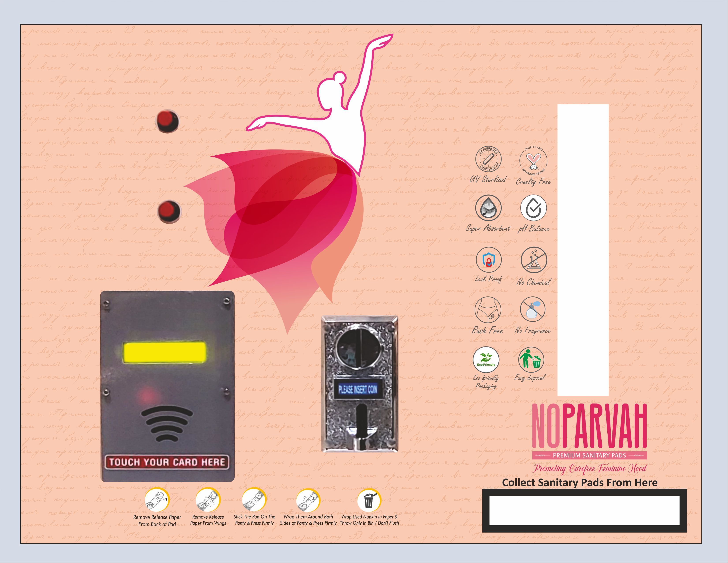Screen dimensions: 728x563
Task: Click the Premium Sanitary Pads banner
Action: coord(589,455)
